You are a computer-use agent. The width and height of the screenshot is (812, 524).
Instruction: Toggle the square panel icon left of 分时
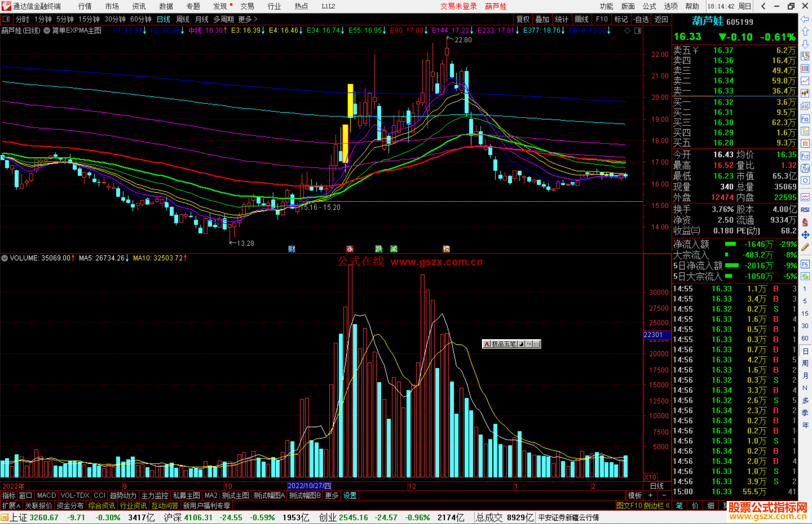point(6,19)
